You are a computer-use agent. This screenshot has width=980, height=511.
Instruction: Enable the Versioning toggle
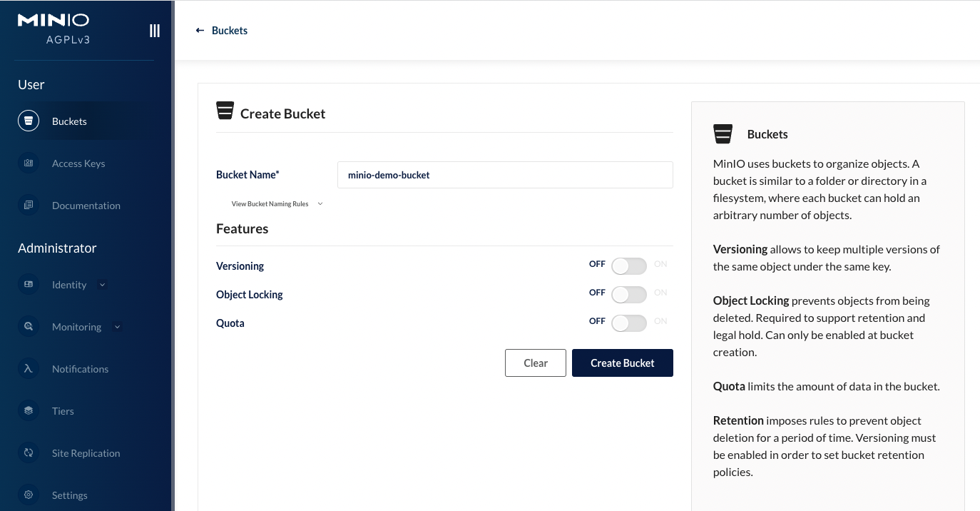[x=628, y=265]
